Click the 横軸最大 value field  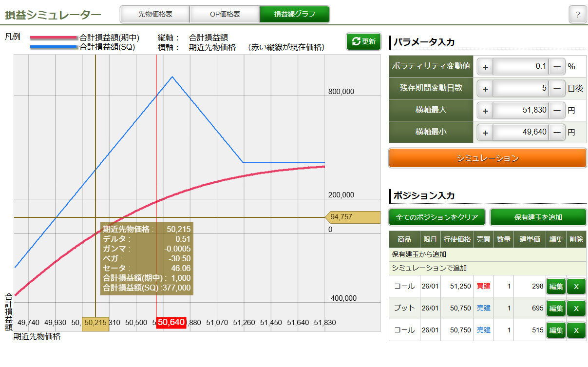pyautogui.click(x=521, y=110)
